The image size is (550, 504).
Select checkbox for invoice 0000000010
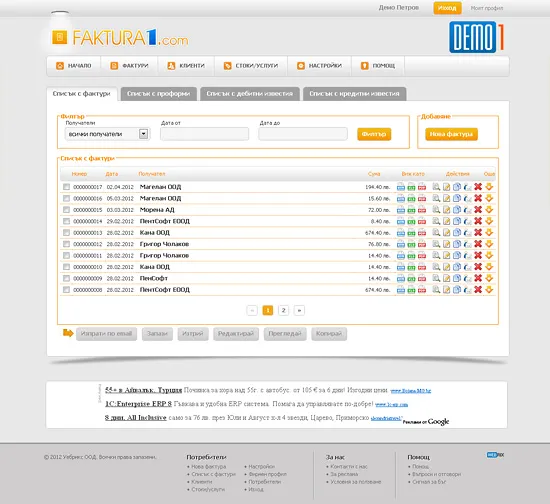coord(66,267)
